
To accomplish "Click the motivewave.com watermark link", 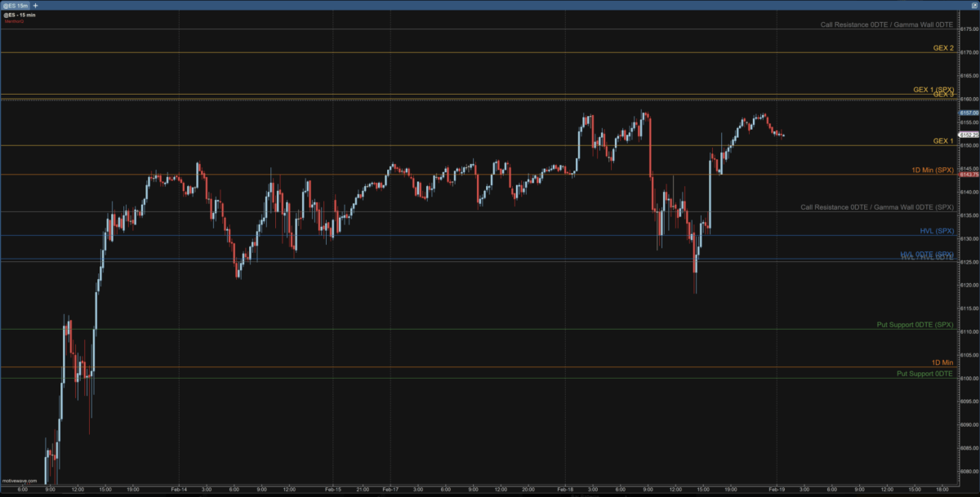I will click(x=20, y=481).
